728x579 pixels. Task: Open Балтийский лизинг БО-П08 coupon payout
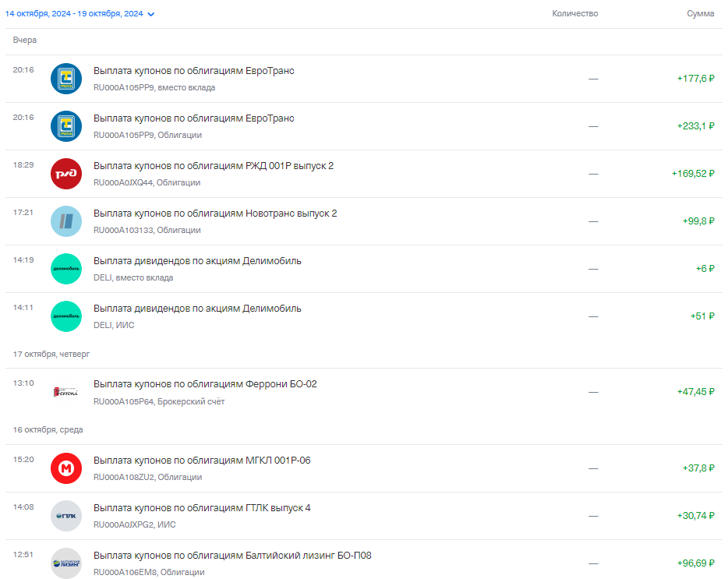click(x=364, y=560)
